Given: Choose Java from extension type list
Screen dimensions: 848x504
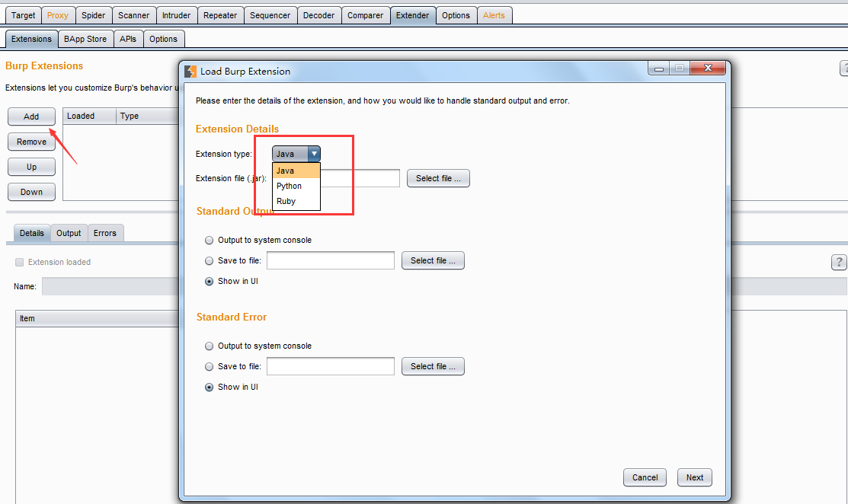Looking at the screenshot, I should (x=296, y=171).
